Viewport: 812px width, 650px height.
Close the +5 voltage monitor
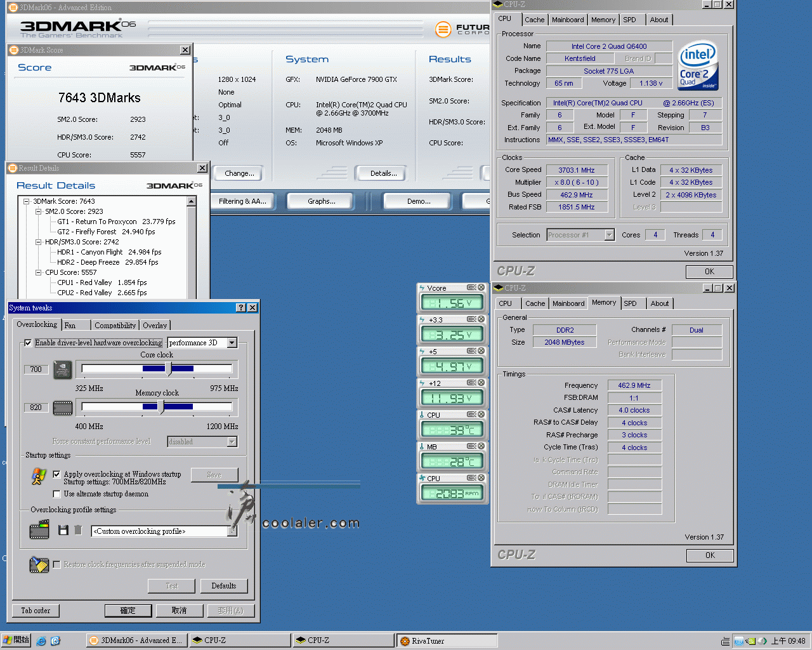pos(481,351)
